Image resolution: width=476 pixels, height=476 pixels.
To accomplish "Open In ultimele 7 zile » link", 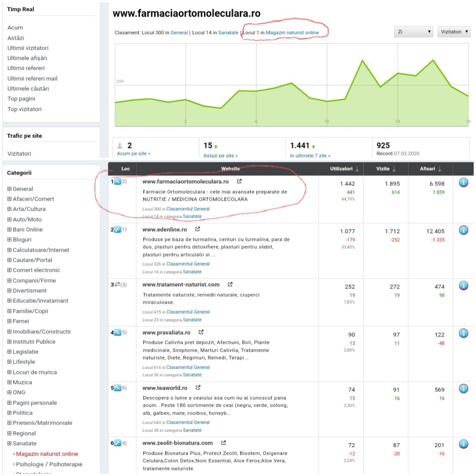I will click(x=310, y=156).
